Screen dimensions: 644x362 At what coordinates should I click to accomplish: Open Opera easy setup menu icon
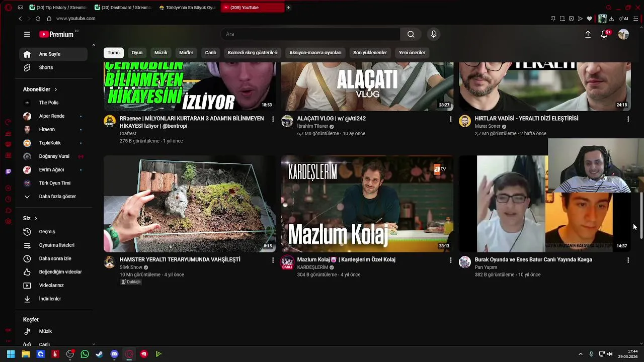(635, 19)
